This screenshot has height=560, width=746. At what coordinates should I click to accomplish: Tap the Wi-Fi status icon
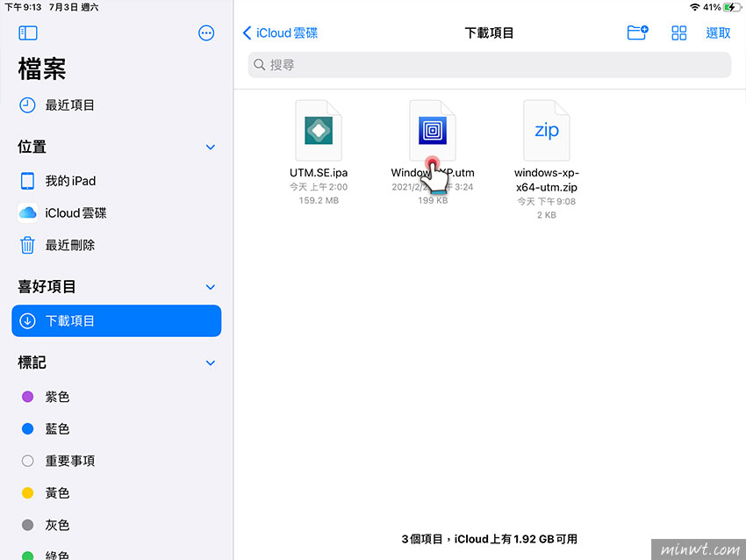tap(694, 7)
